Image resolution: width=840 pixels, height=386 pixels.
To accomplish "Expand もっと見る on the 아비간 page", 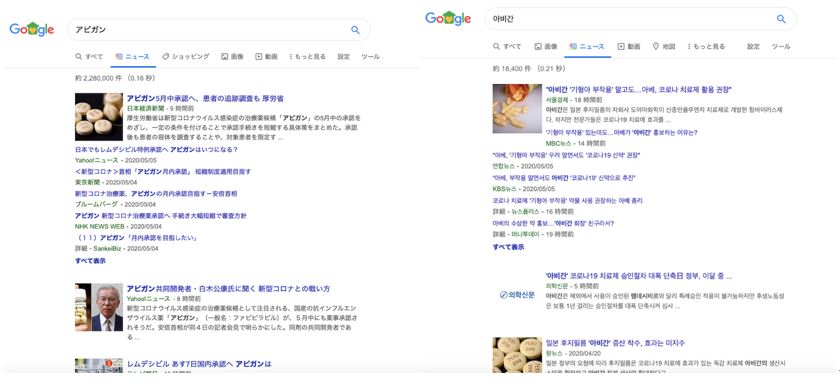I will (x=706, y=47).
